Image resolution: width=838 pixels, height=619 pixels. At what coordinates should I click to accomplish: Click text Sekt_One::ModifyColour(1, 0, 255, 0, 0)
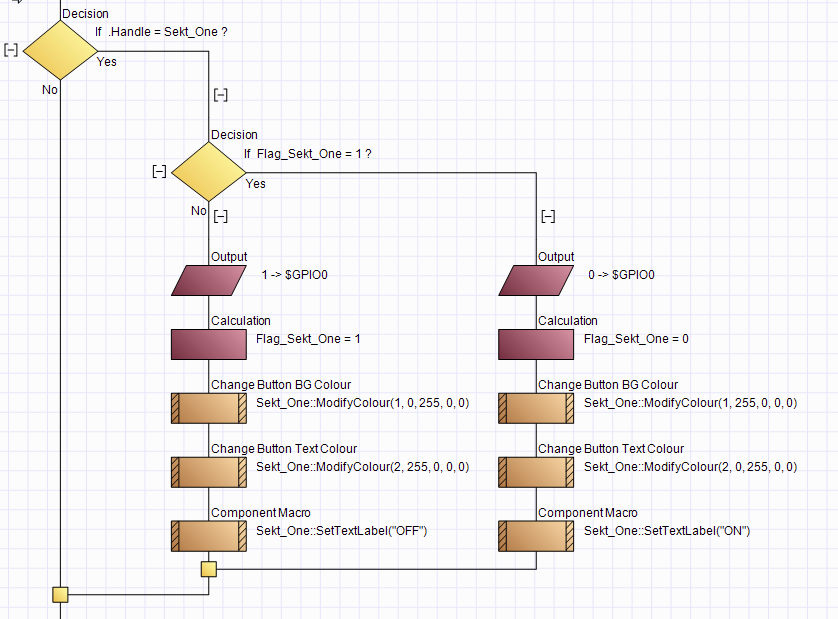coord(362,403)
